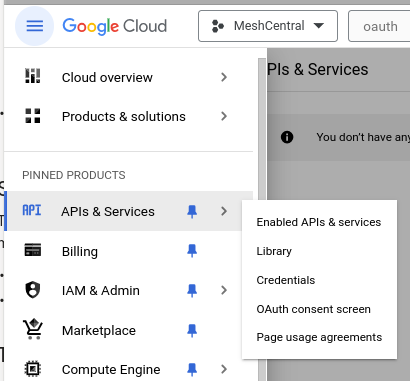Viewport: 410px width, 381px height.
Task: Unpin APIs & Services from pinned products
Action: click(x=192, y=211)
